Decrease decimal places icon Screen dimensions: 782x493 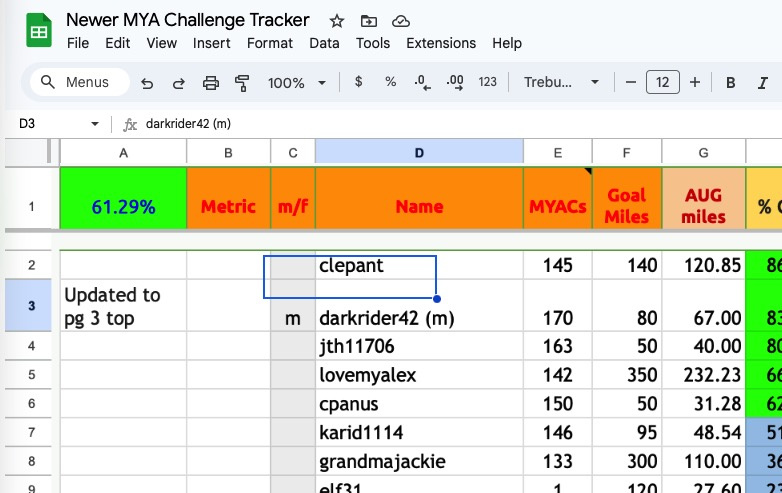click(422, 82)
